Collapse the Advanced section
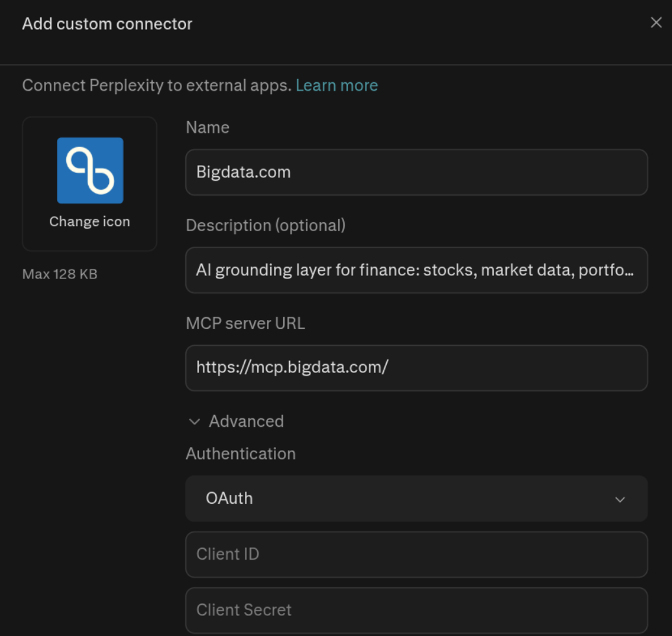Screen dimensions: 672x636 coord(236,422)
